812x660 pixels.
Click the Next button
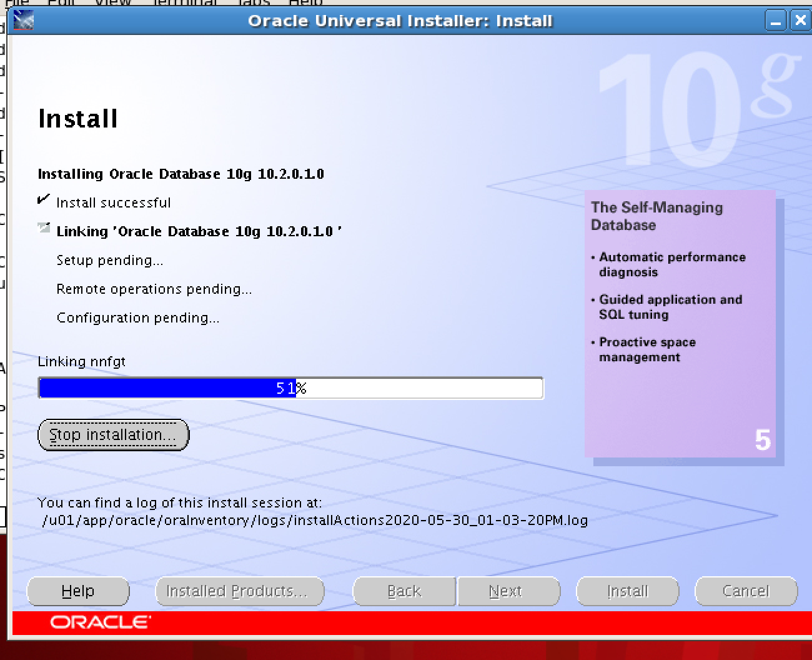[508, 591]
